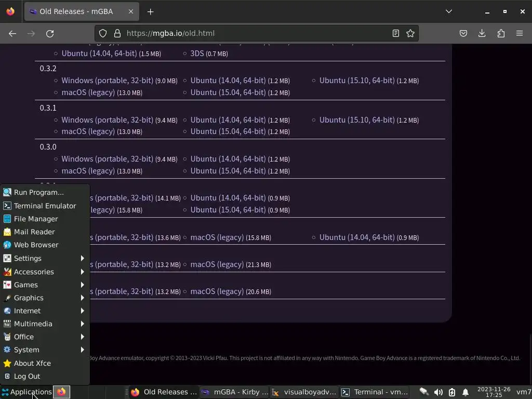Download 0.3.2 Ubuntu (15.10, 64-bit)

tap(357, 81)
